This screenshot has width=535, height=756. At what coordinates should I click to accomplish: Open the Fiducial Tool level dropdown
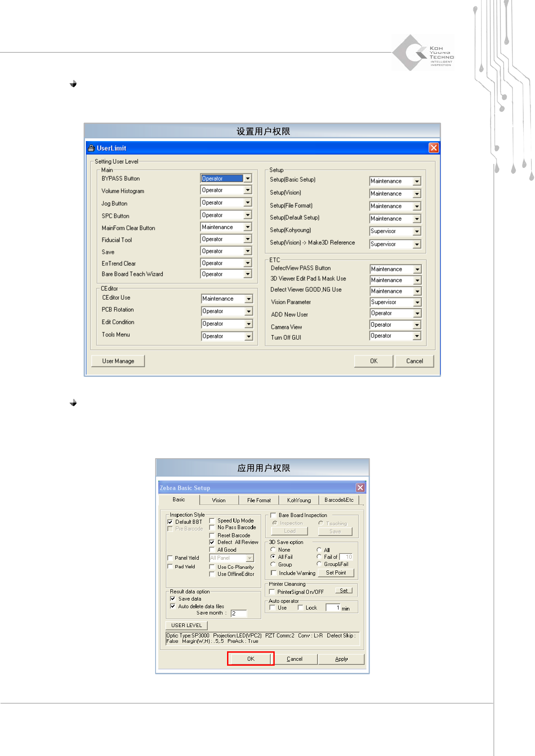[x=247, y=239]
